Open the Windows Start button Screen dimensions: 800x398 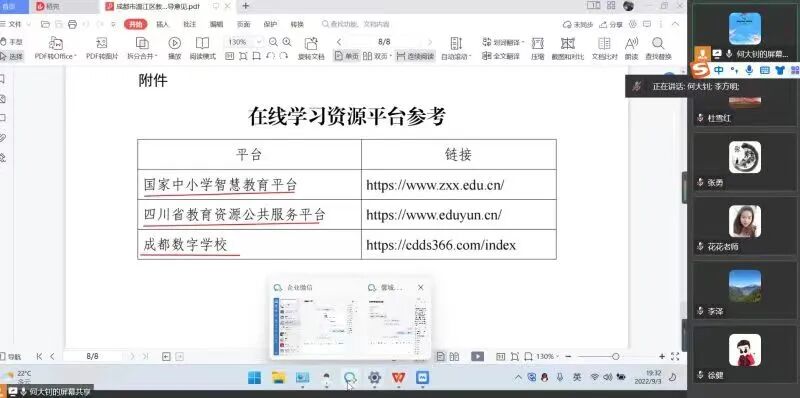(254, 378)
